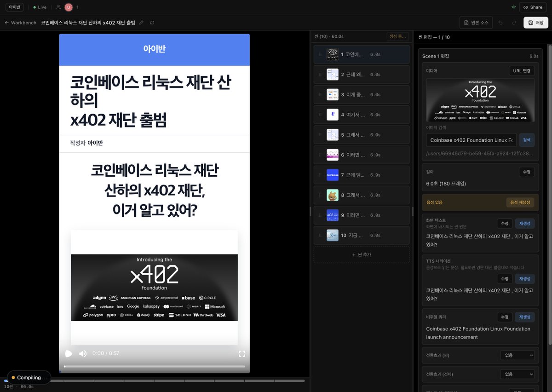Image resolution: width=552 pixels, height=392 pixels.
Task: Select scene 10 지금 in scene list
Action: pos(362,235)
